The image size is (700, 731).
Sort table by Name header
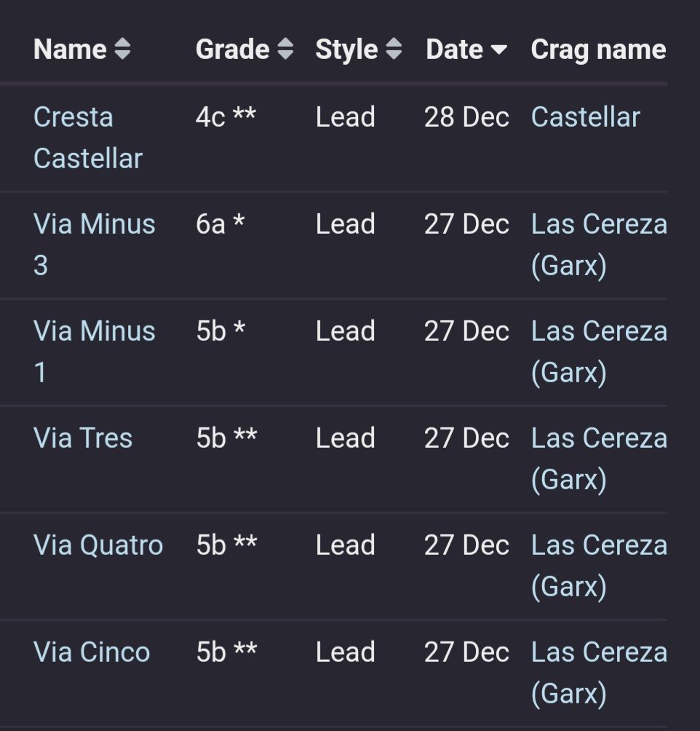(x=70, y=50)
